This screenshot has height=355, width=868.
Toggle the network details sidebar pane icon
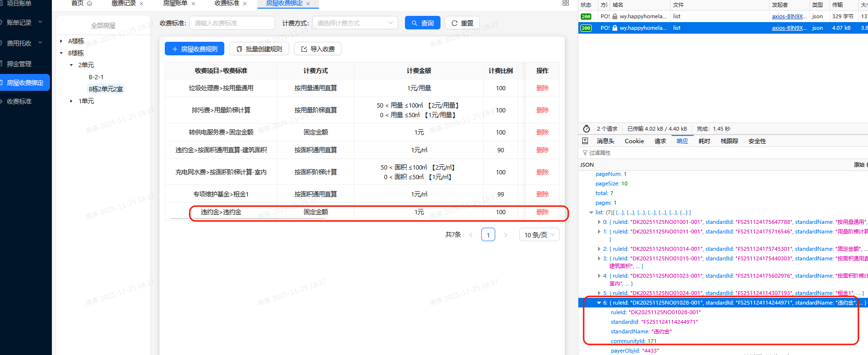[x=585, y=141]
